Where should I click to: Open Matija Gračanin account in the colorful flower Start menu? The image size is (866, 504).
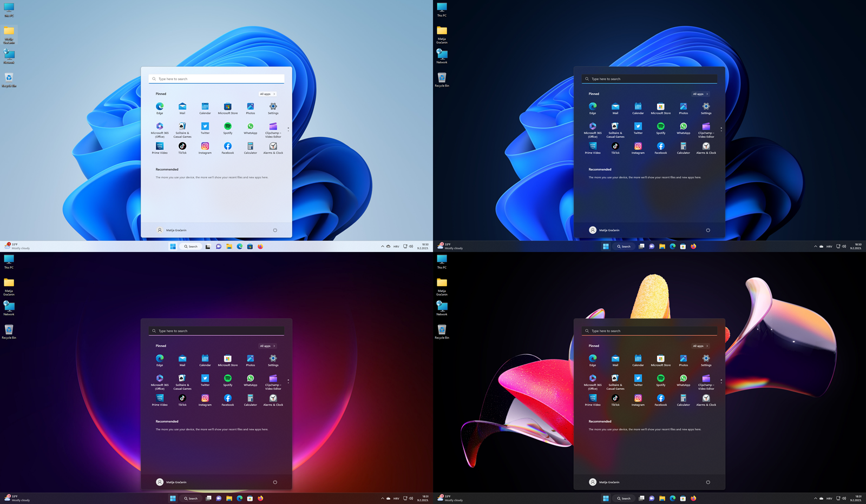coord(605,482)
